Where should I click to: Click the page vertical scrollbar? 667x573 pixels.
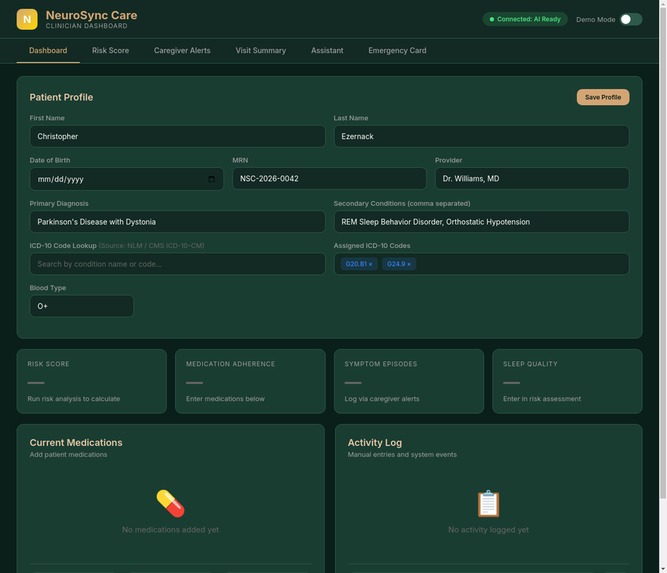[x=663, y=251]
